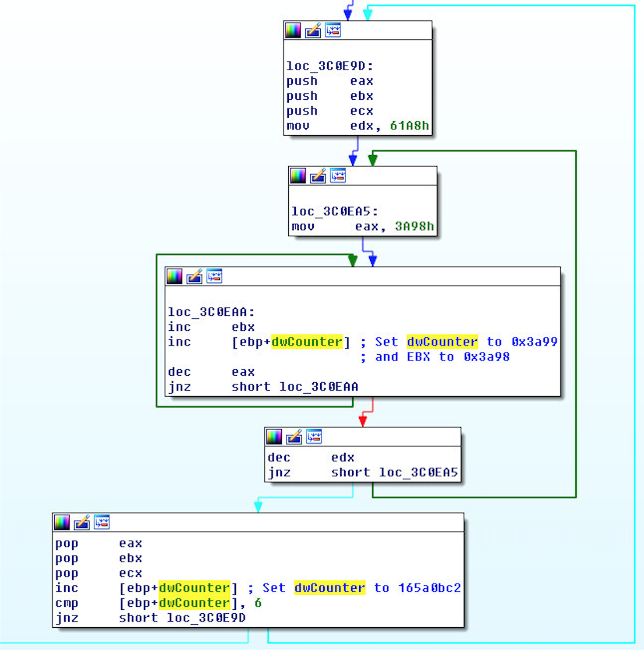Click the color icon on the 'dec edx' block
Viewport: 644px width, 650px height.
(x=274, y=437)
